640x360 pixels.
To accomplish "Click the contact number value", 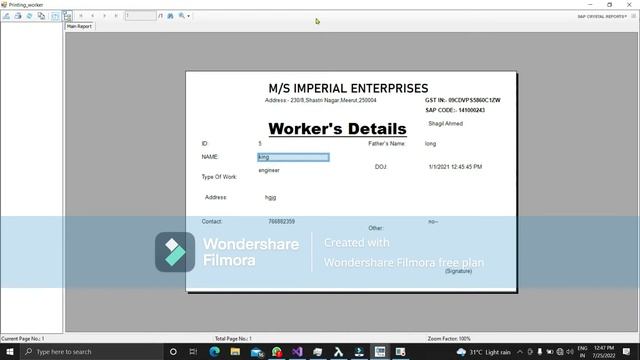I will [x=281, y=221].
